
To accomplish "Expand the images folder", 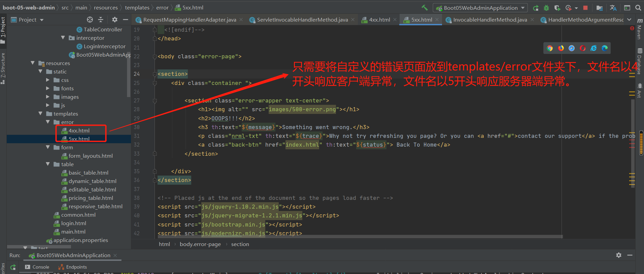I will point(48,97).
